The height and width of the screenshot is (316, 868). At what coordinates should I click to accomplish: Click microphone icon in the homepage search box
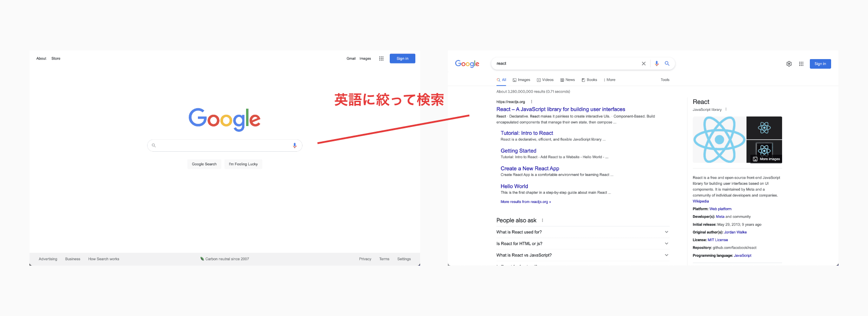tap(295, 146)
